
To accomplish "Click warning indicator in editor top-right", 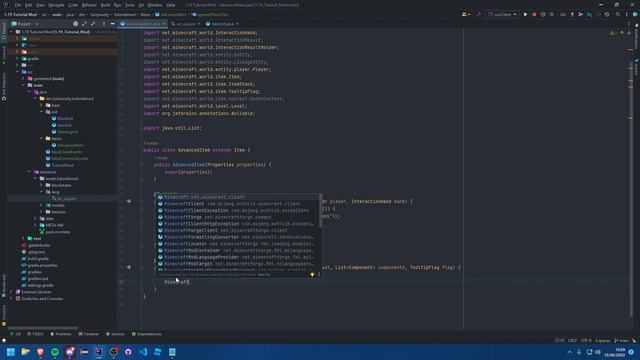I will pos(612,33).
